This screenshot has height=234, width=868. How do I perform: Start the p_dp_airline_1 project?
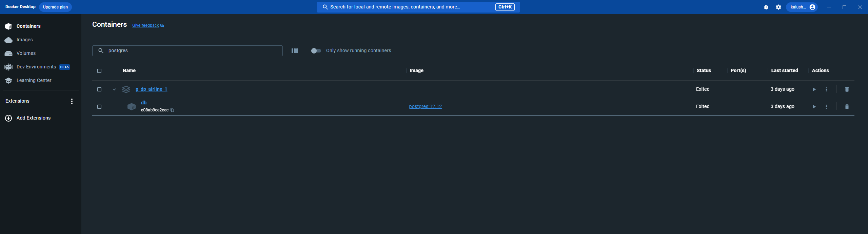tap(814, 89)
